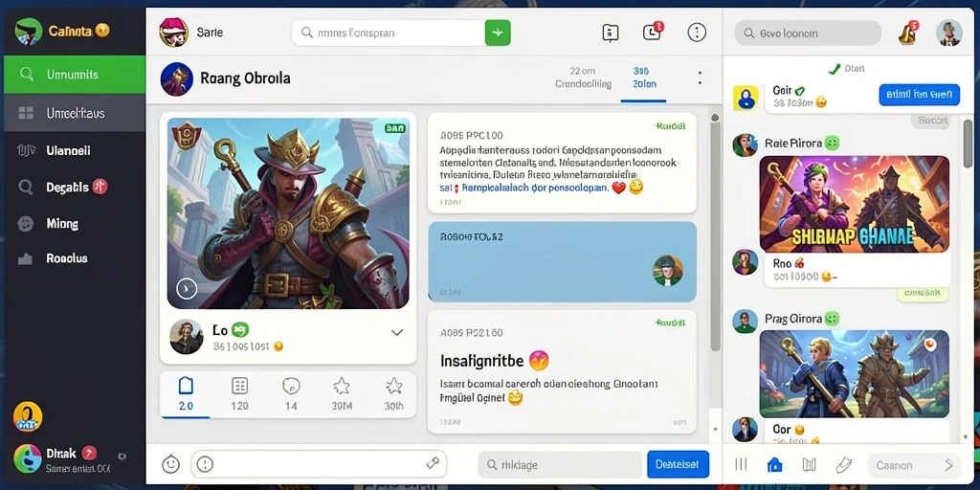Click the columns icon in right bottom bar
Screen dimensions: 980x490
click(x=742, y=464)
